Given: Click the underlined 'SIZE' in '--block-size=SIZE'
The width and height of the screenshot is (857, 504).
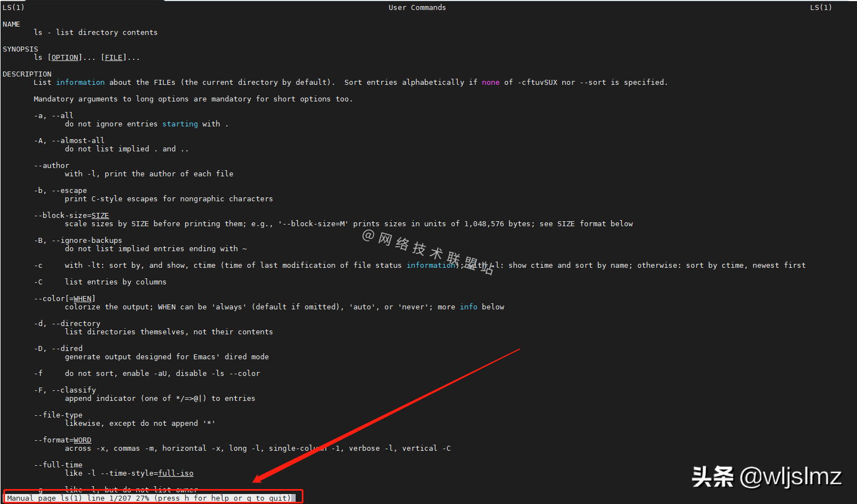Looking at the screenshot, I should [100, 215].
